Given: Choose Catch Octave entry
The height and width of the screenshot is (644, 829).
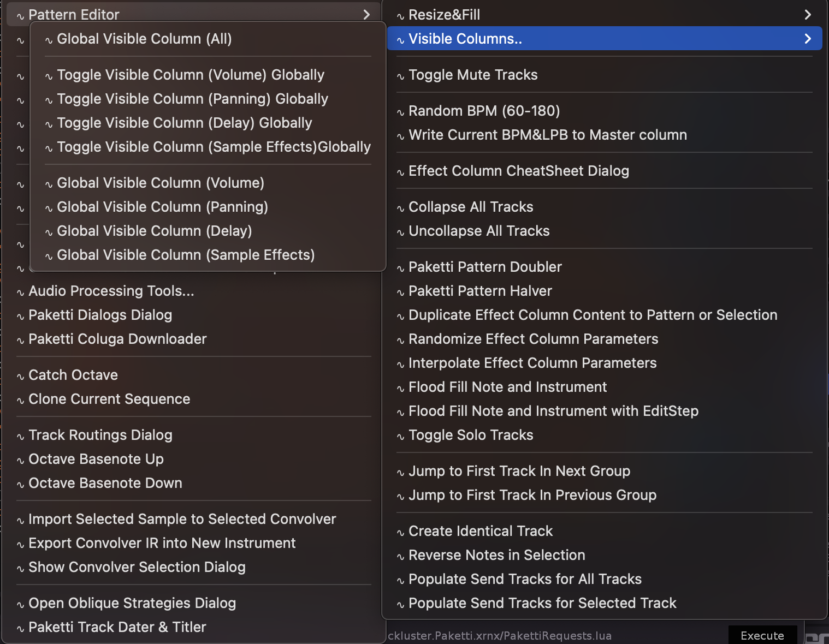Looking at the screenshot, I should click(73, 375).
